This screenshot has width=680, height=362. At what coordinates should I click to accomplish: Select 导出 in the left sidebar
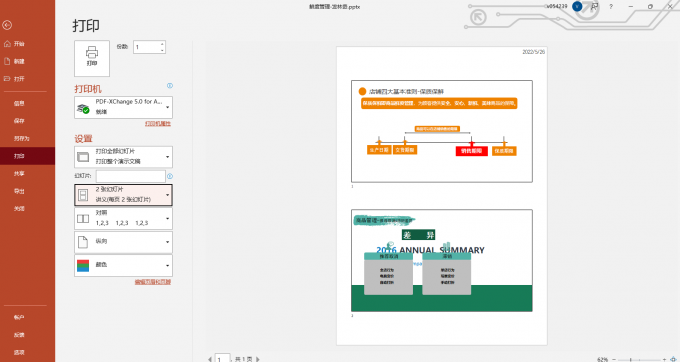pos(19,191)
